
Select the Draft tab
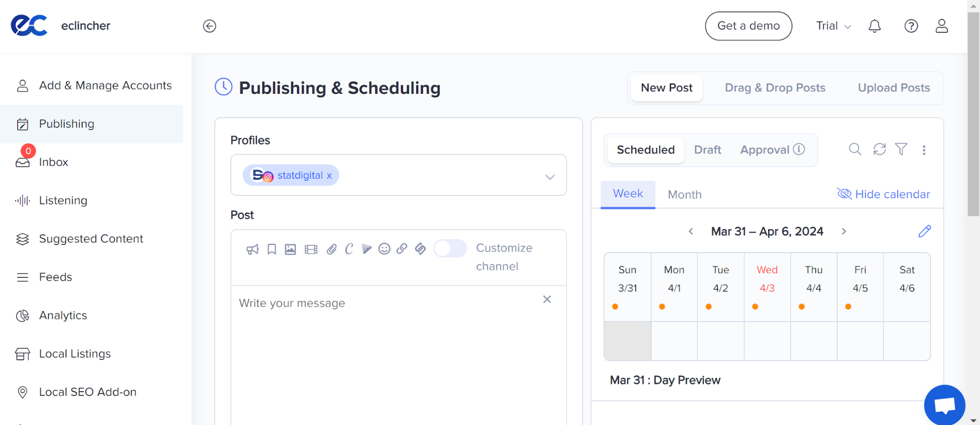point(707,150)
